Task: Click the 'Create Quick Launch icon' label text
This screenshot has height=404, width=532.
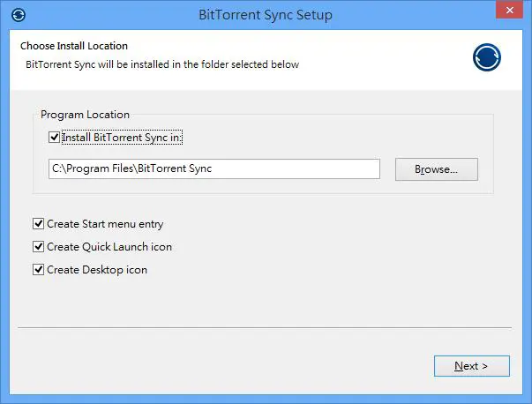Action: [x=109, y=247]
